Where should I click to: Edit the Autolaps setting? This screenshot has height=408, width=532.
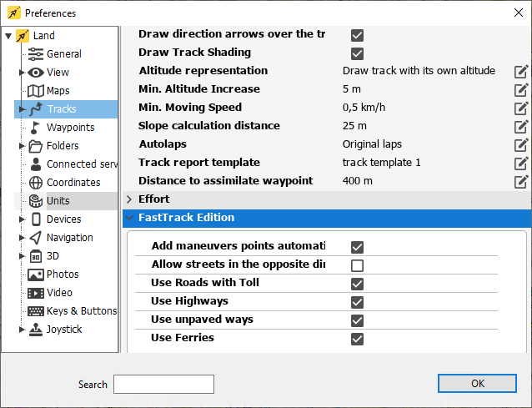coord(521,144)
